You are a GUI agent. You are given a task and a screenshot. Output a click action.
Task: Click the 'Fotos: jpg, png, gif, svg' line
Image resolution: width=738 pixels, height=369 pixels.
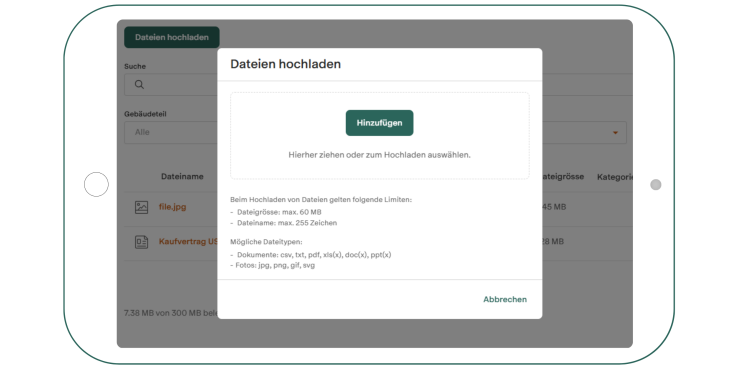click(x=273, y=265)
